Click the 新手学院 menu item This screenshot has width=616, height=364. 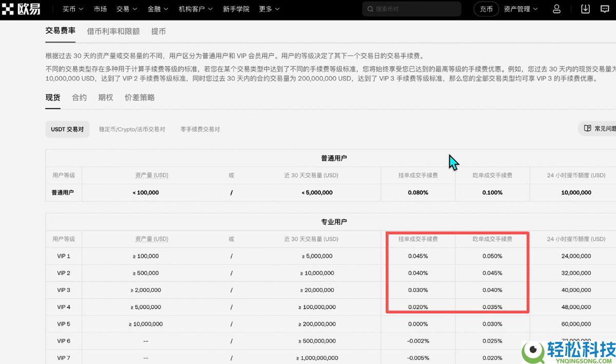tap(237, 9)
